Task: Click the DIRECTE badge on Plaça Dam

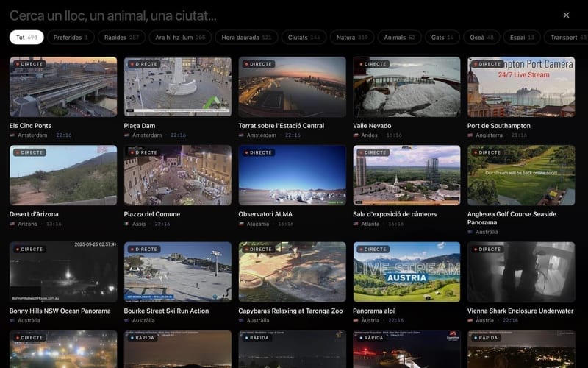Action: (x=144, y=64)
